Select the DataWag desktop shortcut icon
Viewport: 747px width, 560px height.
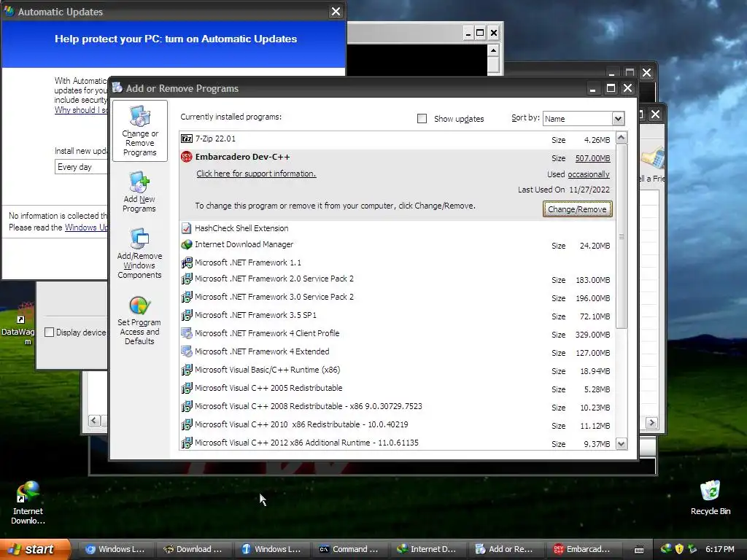point(18,324)
